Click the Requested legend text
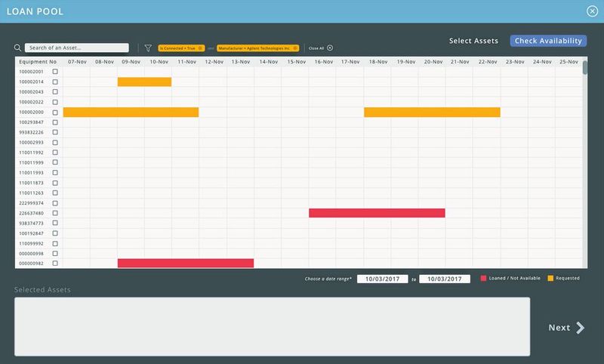 click(x=568, y=278)
